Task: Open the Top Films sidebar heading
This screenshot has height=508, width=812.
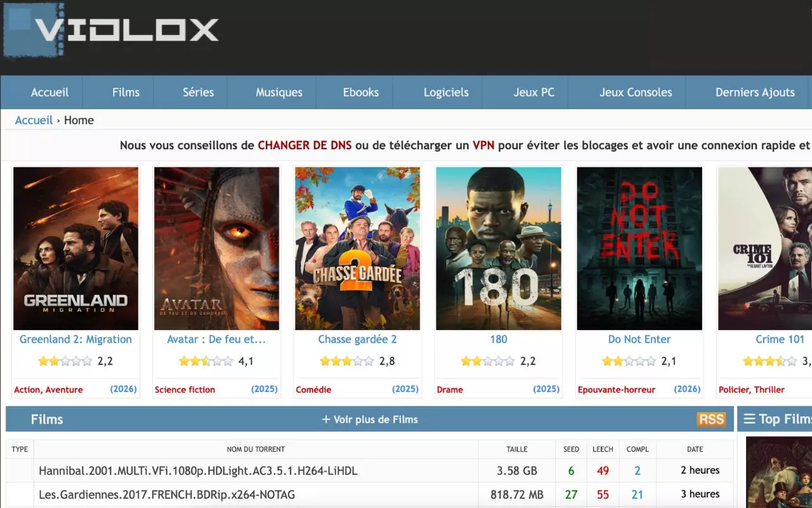Action: click(x=778, y=419)
